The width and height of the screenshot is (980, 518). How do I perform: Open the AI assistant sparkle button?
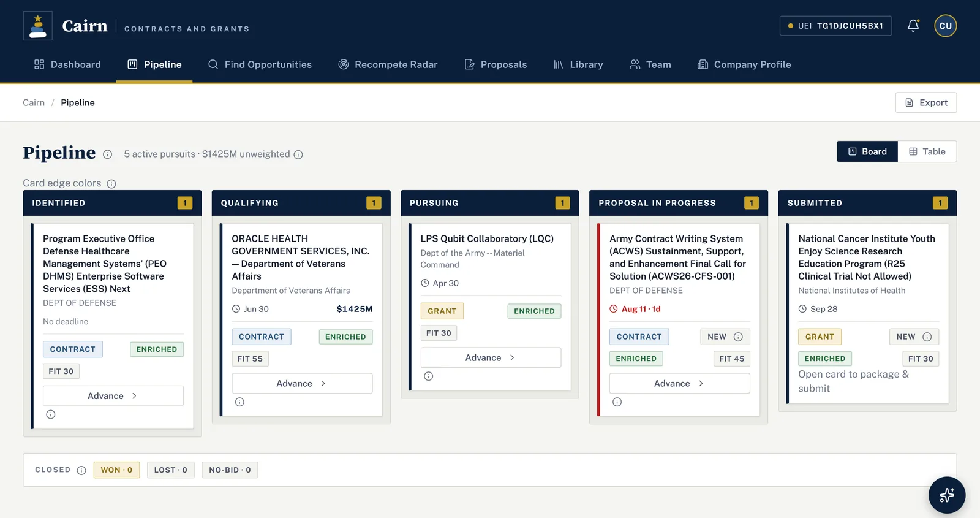tap(947, 495)
